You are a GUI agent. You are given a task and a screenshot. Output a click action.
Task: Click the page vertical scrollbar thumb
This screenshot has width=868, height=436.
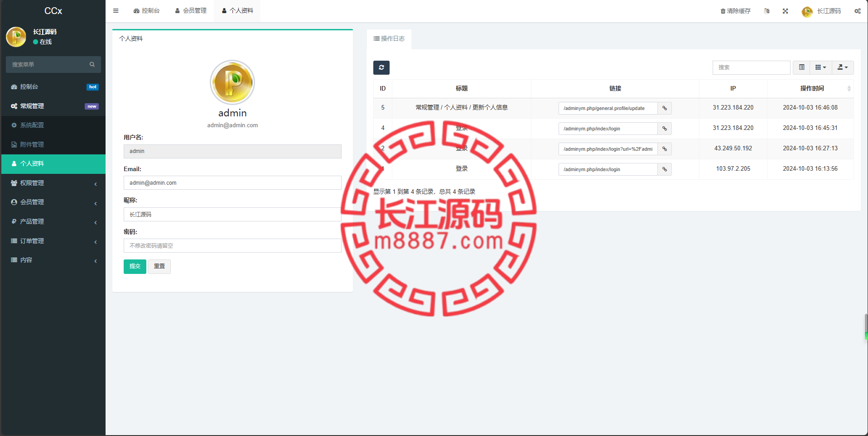866,327
